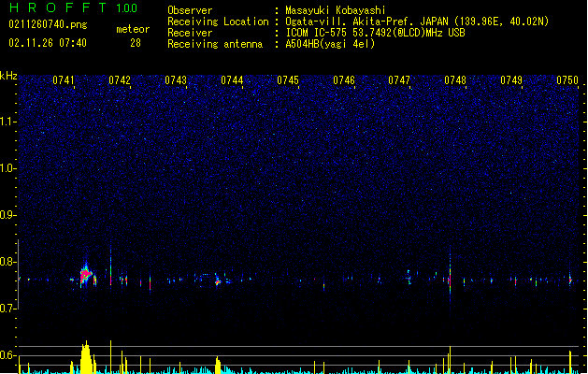Viewport: 588px width, 374px height.
Task: Click the 0744 time marker
Action: (232, 80)
